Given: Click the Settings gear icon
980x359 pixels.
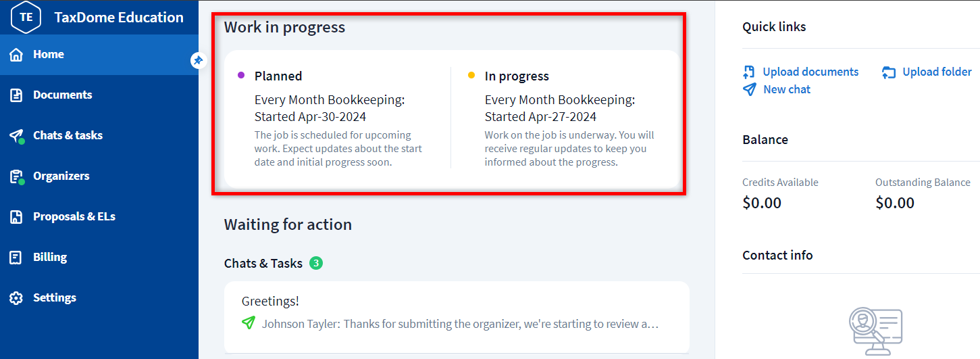Looking at the screenshot, I should [x=16, y=298].
